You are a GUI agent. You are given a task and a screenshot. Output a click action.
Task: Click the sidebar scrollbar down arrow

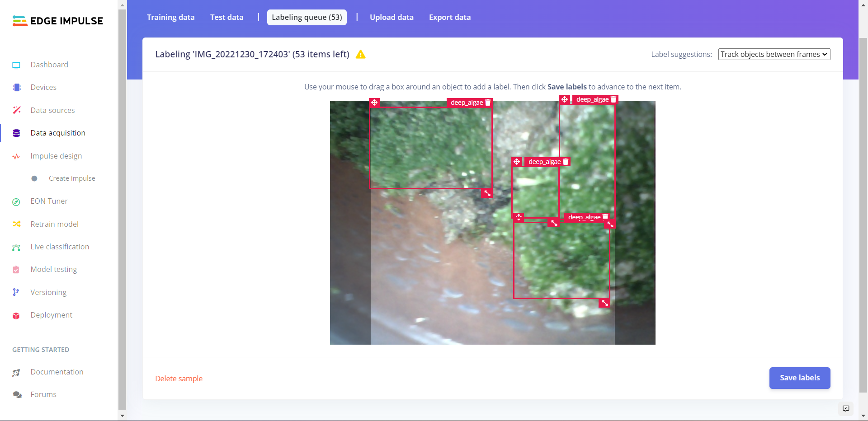(x=122, y=416)
